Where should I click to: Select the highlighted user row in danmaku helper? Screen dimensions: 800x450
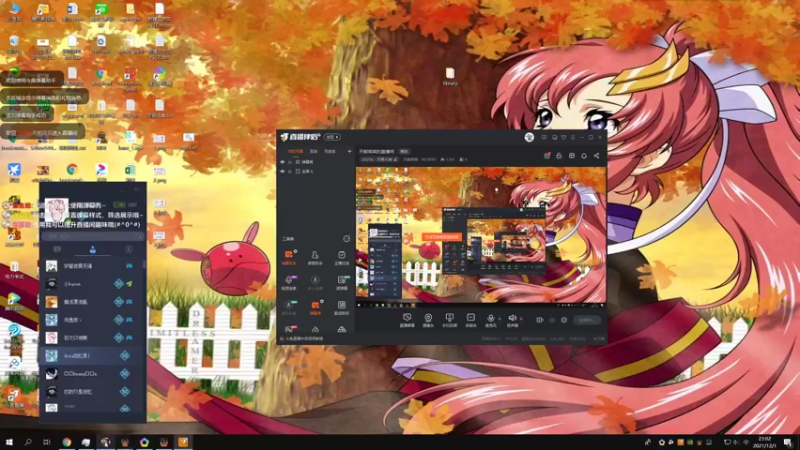[x=92, y=356]
